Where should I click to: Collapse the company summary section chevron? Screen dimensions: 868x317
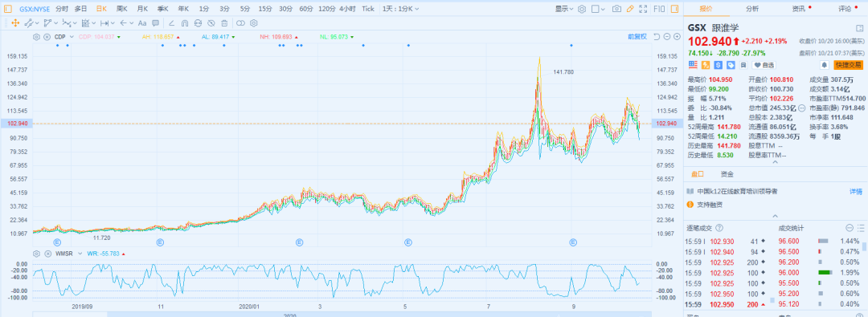775,216
